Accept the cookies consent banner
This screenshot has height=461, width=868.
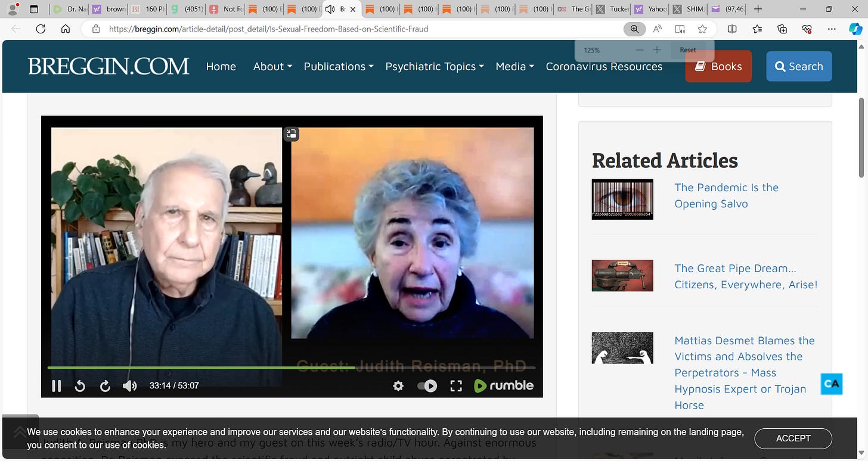(793, 438)
